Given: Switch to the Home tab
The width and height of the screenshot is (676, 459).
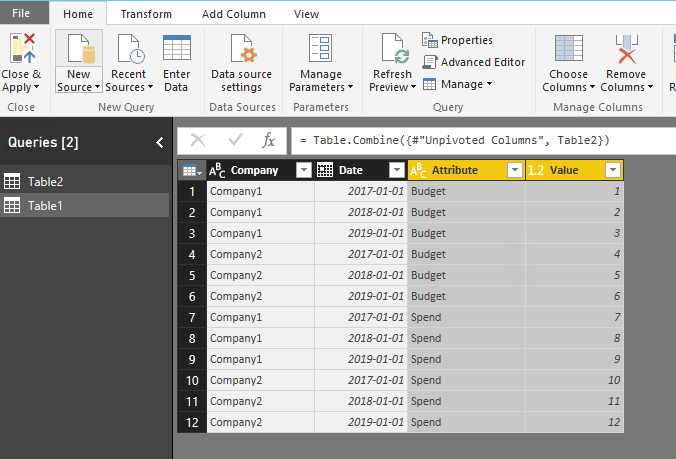Looking at the screenshot, I should pos(78,14).
